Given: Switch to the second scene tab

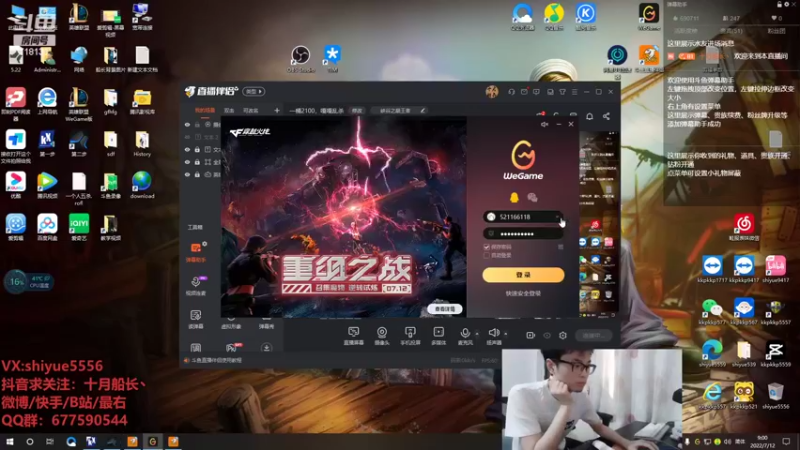Looking at the screenshot, I should (x=229, y=110).
